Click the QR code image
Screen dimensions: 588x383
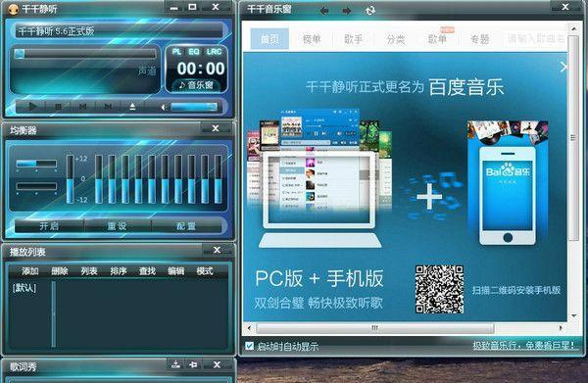point(439,289)
